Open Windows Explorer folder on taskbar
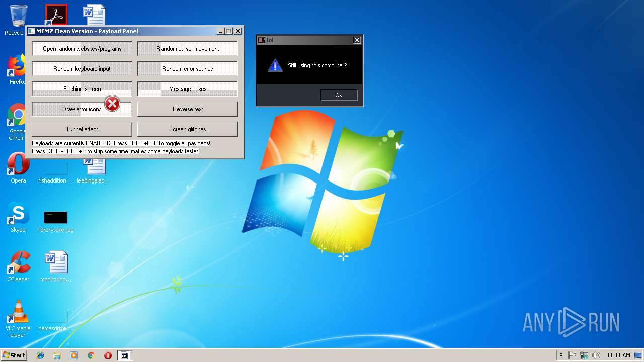This screenshot has height=362, width=644. [x=57, y=355]
